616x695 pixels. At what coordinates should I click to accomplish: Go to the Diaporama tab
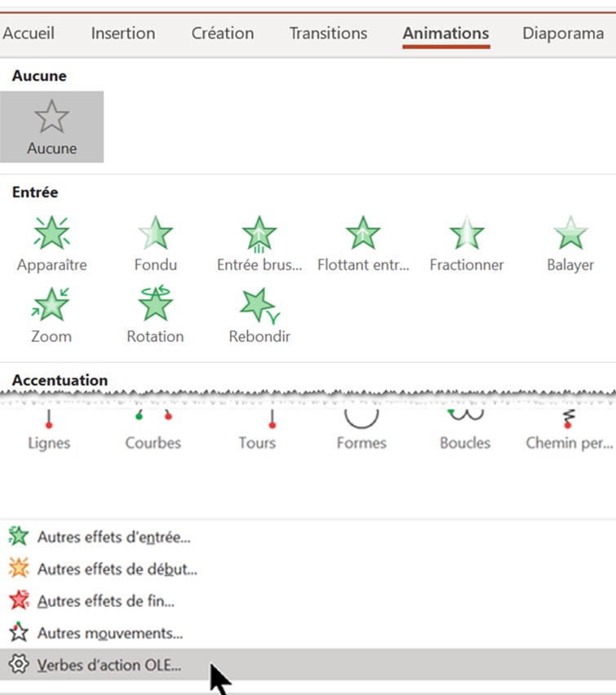tap(563, 33)
